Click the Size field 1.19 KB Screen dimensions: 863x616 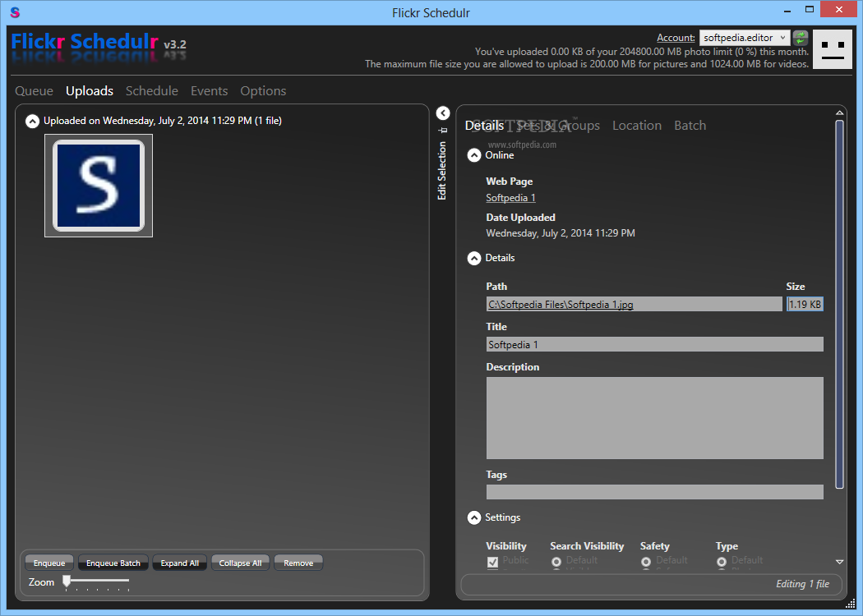pos(805,304)
